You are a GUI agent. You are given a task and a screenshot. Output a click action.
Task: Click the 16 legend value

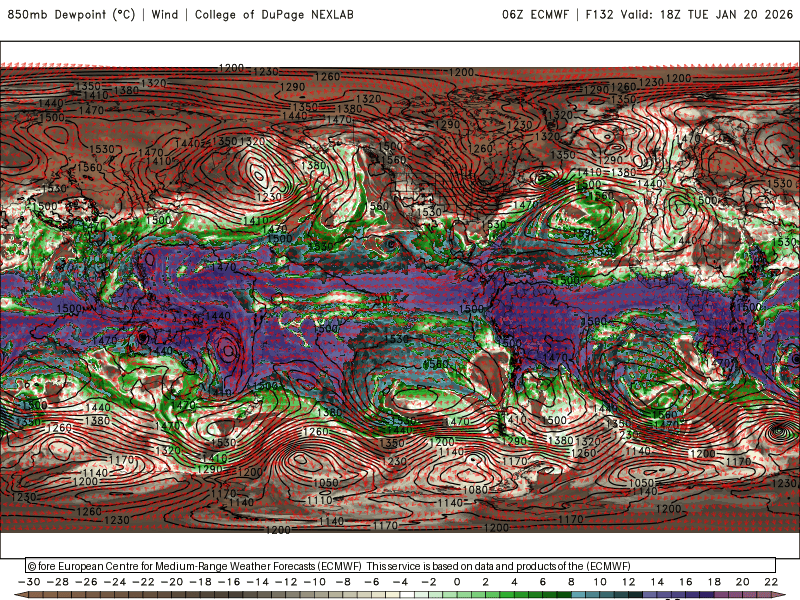[x=686, y=582]
